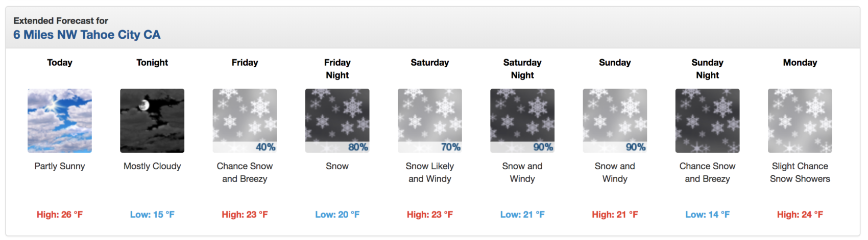Click the Today partly sunny weather icon
Screen dimensions: 868x240
tap(60, 121)
